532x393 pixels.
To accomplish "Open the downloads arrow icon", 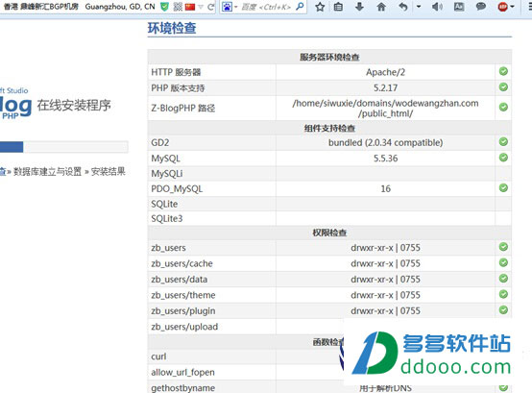I will 359,7.
